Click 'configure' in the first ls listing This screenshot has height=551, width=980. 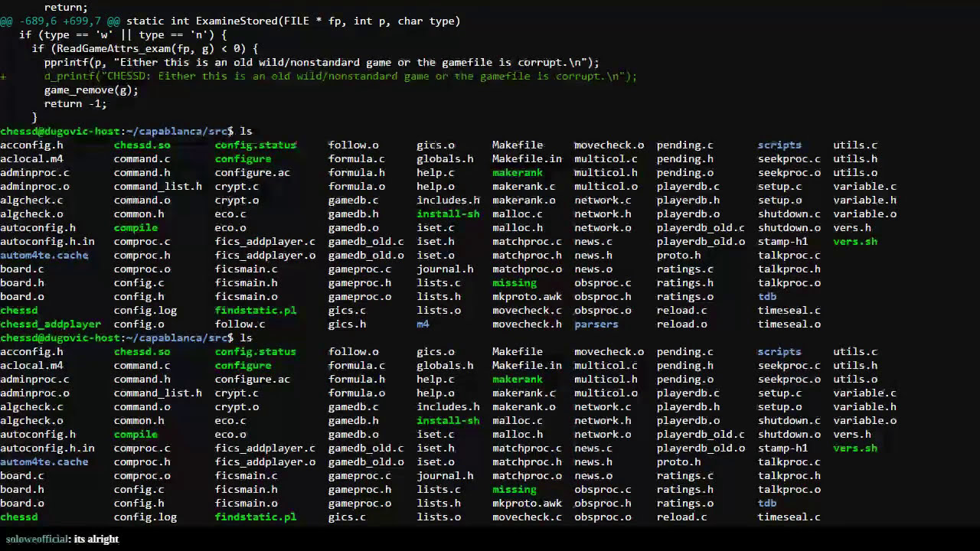point(243,158)
